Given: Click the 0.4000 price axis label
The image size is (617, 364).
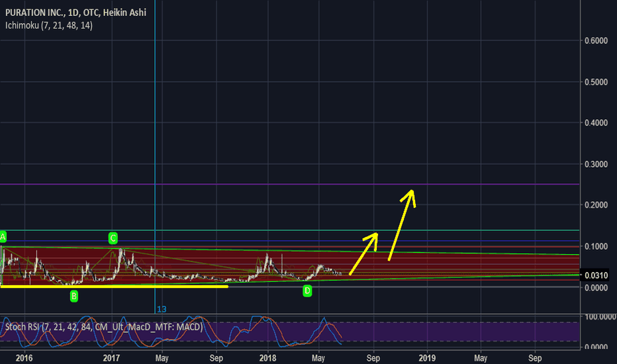Looking at the screenshot, I should tap(596, 123).
